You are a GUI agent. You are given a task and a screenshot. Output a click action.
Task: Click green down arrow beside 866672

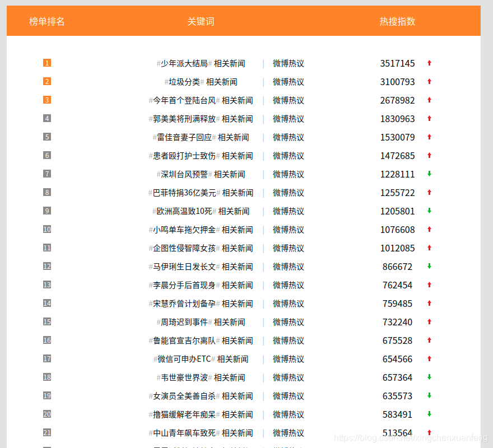(x=429, y=267)
